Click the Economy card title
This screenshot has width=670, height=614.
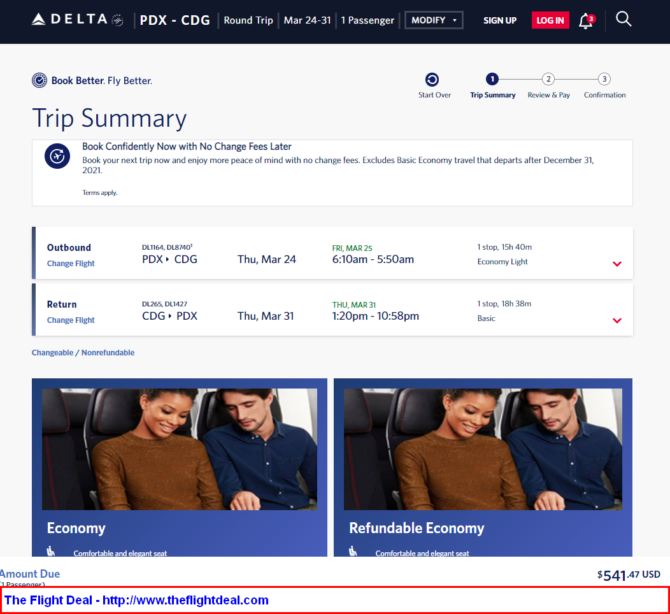[x=76, y=528]
